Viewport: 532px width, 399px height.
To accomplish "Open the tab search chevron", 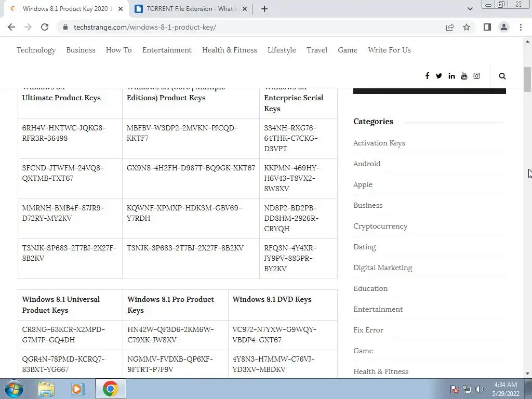I will (470, 9).
